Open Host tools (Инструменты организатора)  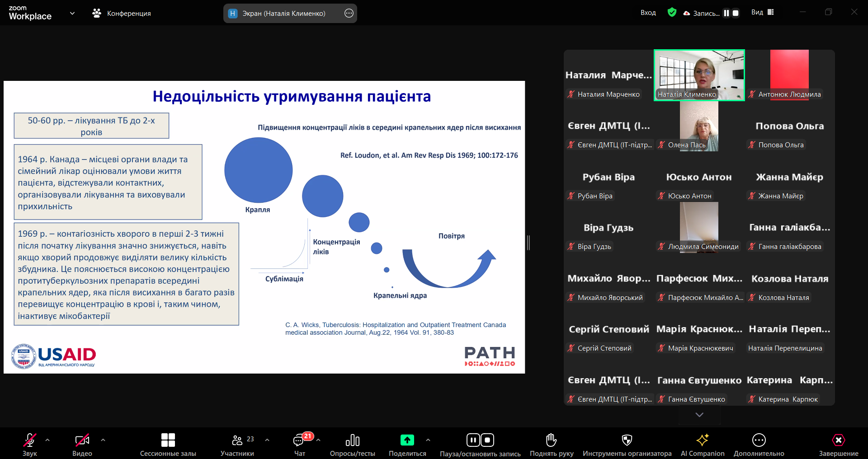(627, 440)
